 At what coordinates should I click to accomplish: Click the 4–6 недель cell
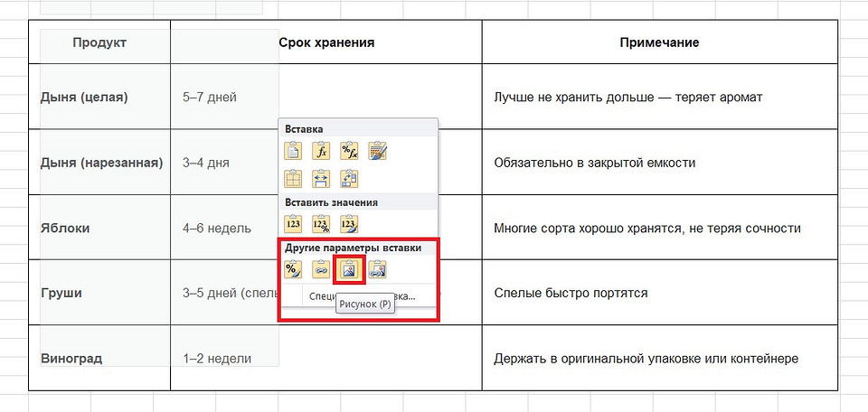(224, 228)
